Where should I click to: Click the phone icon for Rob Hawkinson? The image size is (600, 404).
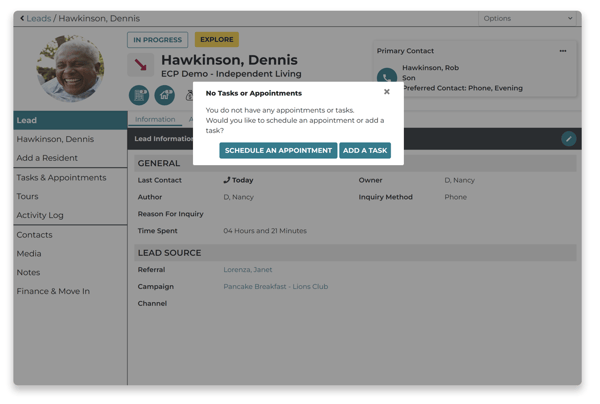387,77
